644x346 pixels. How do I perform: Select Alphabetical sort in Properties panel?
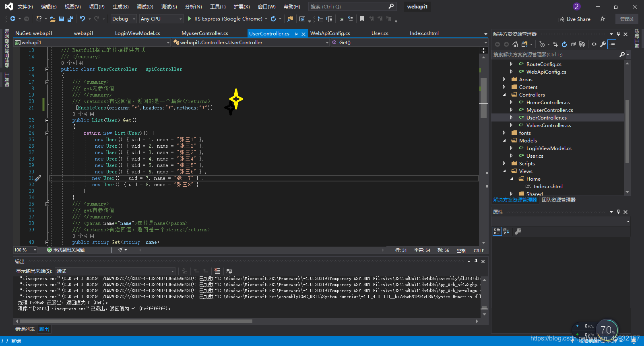[x=506, y=231]
